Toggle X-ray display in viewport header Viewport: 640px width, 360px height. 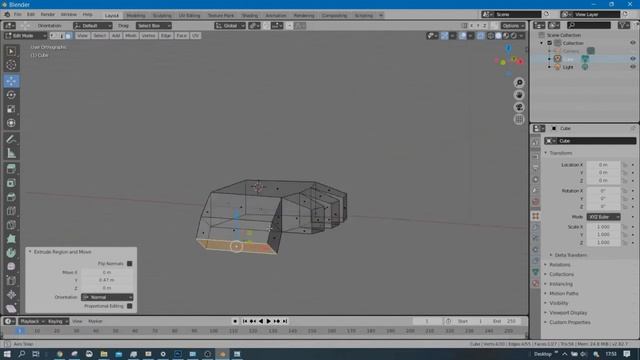(x=480, y=36)
